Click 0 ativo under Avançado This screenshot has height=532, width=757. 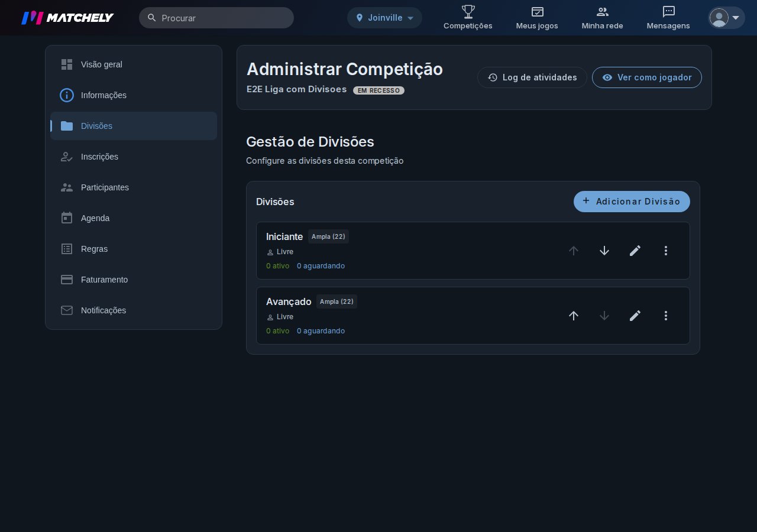(x=278, y=331)
